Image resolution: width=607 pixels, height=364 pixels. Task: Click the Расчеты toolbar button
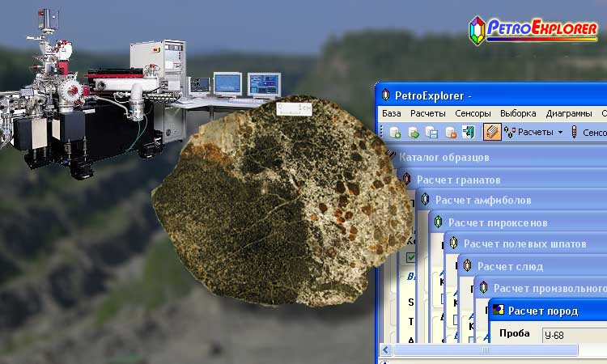pos(528,133)
